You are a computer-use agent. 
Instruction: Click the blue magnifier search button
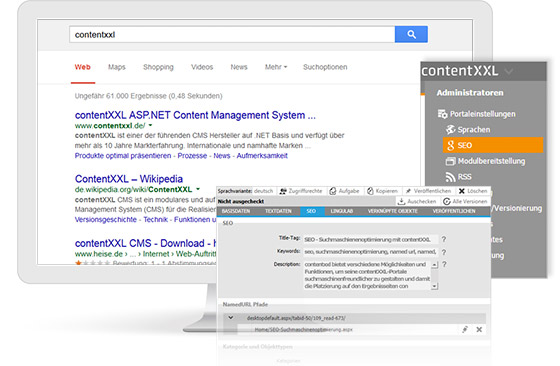coord(411,34)
